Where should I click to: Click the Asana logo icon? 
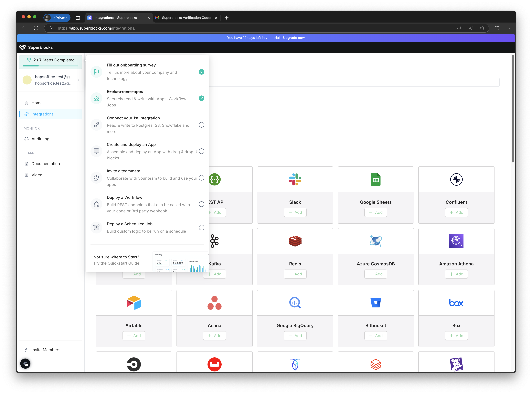click(x=214, y=303)
